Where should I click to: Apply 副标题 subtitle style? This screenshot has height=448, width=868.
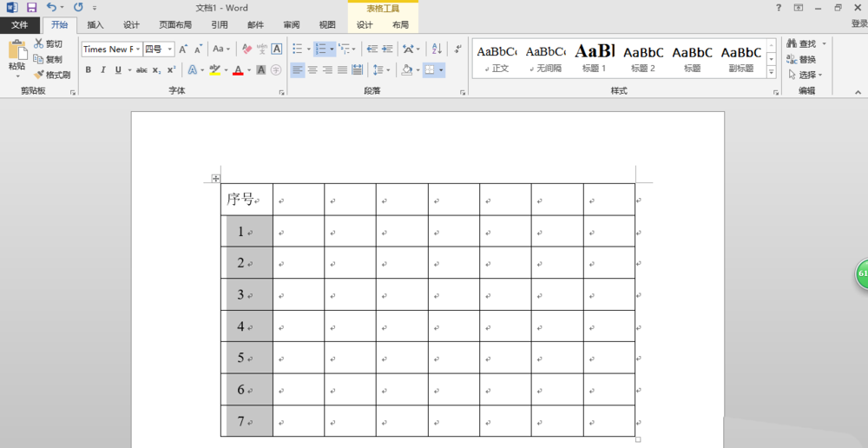tap(741, 59)
